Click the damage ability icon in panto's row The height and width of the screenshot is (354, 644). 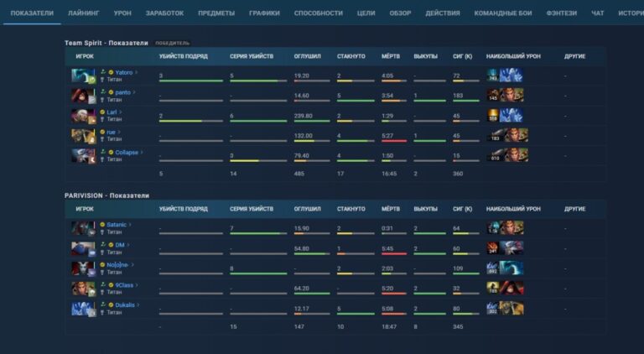[x=493, y=96]
